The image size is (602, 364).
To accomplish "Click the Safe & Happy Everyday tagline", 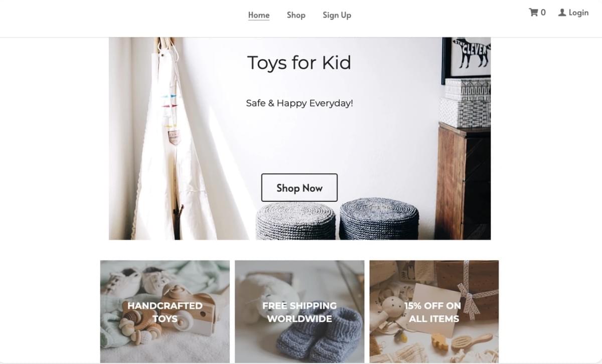I will click(x=299, y=103).
